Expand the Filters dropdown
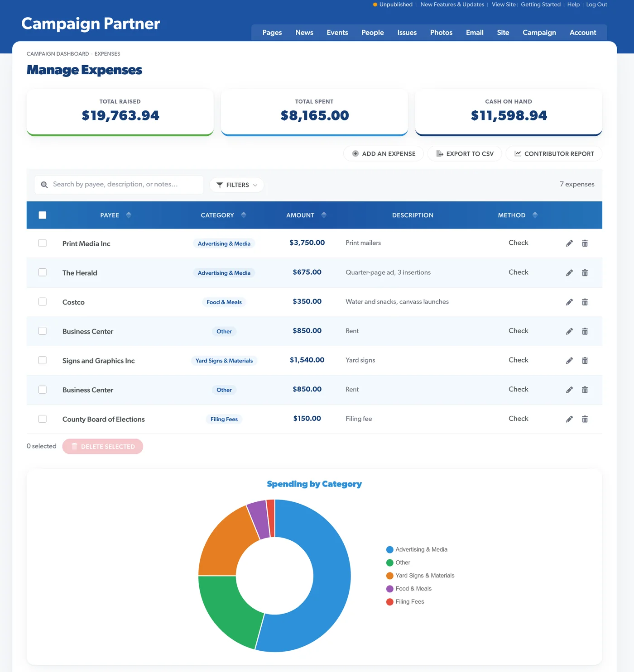This screenshot has width=634, height=672. (237, 185)
